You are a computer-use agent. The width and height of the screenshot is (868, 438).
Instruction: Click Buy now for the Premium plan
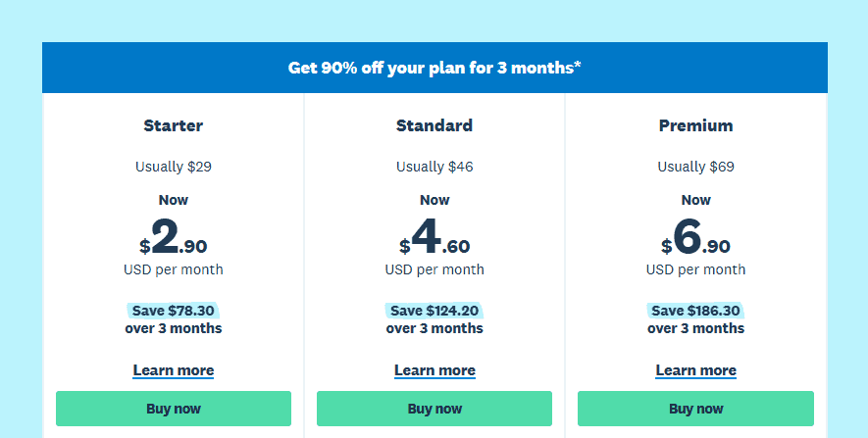point(695,409)
